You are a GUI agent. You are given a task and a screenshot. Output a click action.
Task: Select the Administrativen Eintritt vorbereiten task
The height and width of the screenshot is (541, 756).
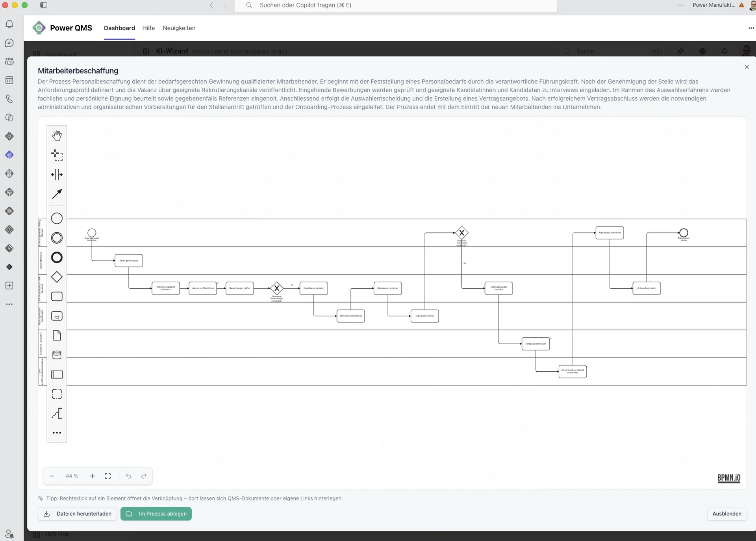coord(573,371)
